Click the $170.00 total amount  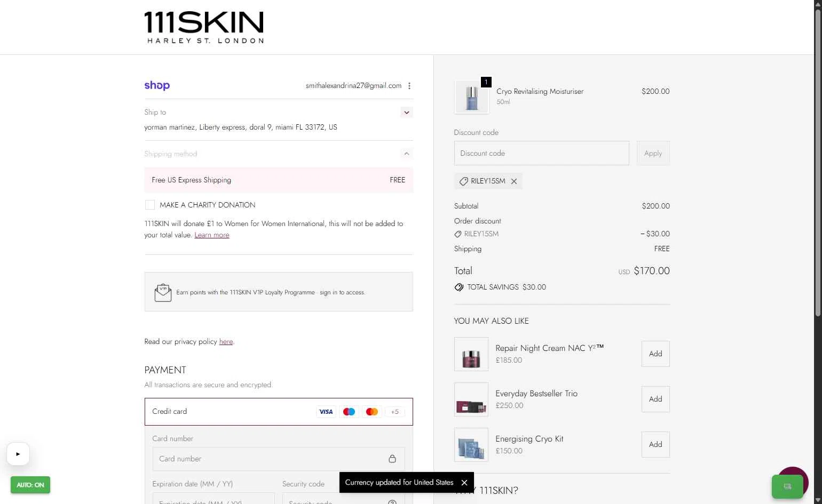(x=652, y=271)
